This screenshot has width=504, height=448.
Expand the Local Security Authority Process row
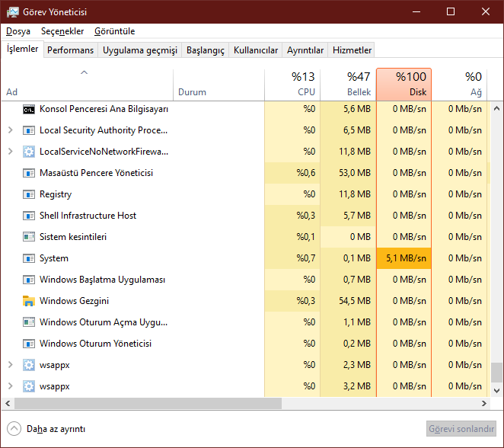(11, 130)
